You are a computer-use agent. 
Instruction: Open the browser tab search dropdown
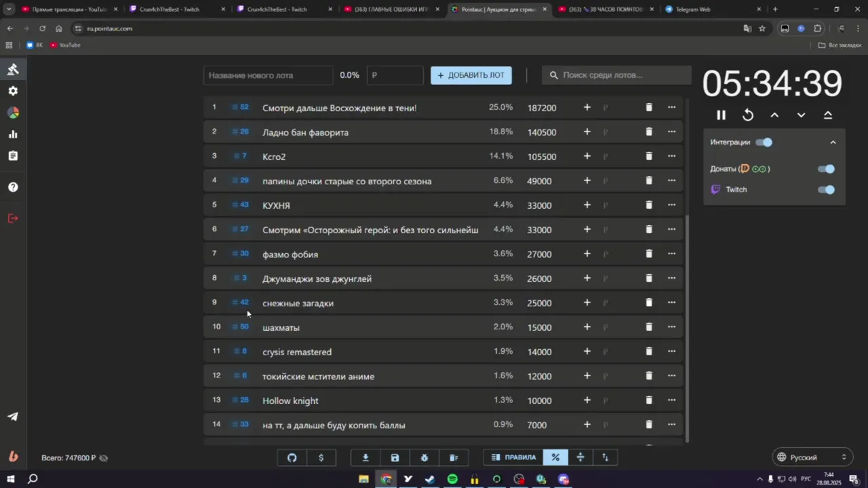coord(9,9)
